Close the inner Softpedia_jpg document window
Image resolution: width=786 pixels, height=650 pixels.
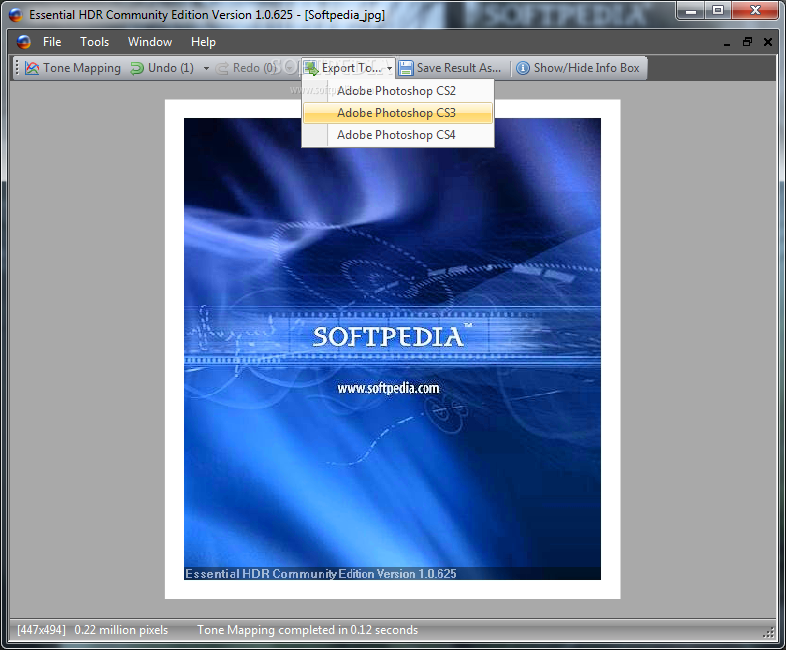click(767, 42)
